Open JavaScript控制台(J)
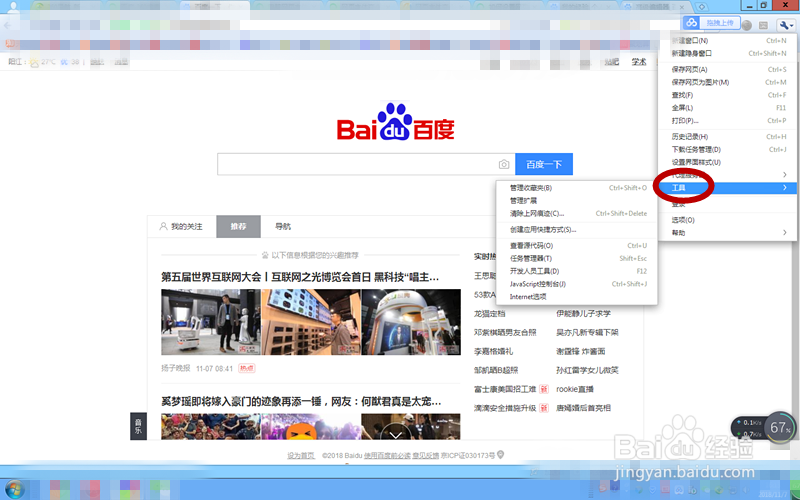Viewport: 800px width, 500px height. 577,284
